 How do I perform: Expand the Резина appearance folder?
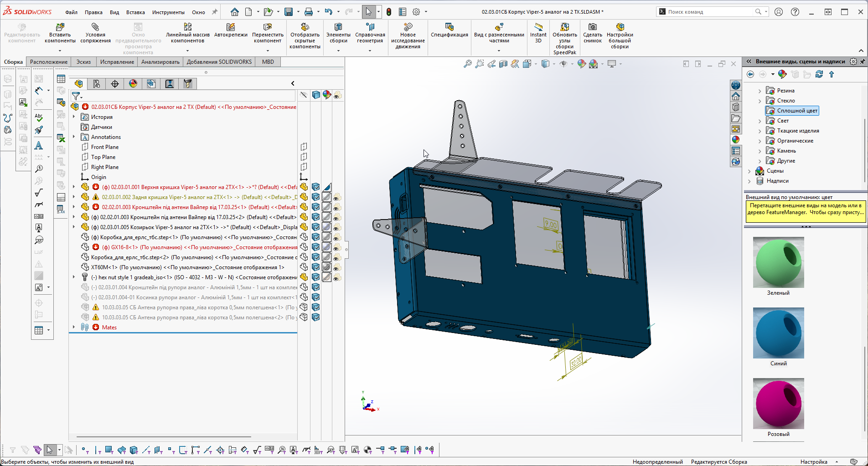(759, 91)
